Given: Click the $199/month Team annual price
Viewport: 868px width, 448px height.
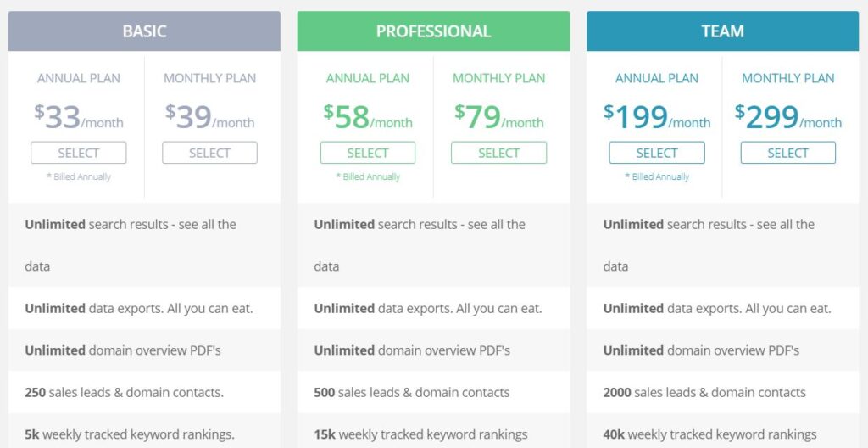Looking at the screenshot, I should point(657,117).
